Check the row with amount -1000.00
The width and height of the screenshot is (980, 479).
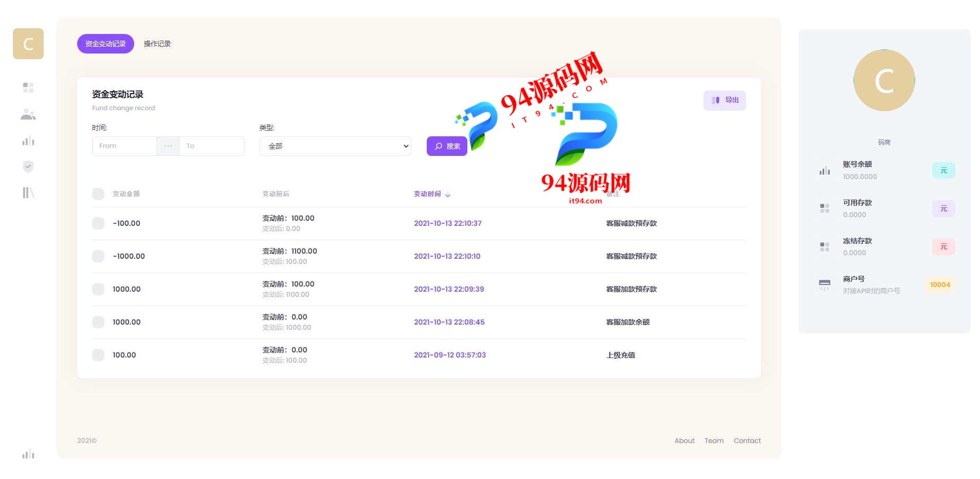pos(98,256)
